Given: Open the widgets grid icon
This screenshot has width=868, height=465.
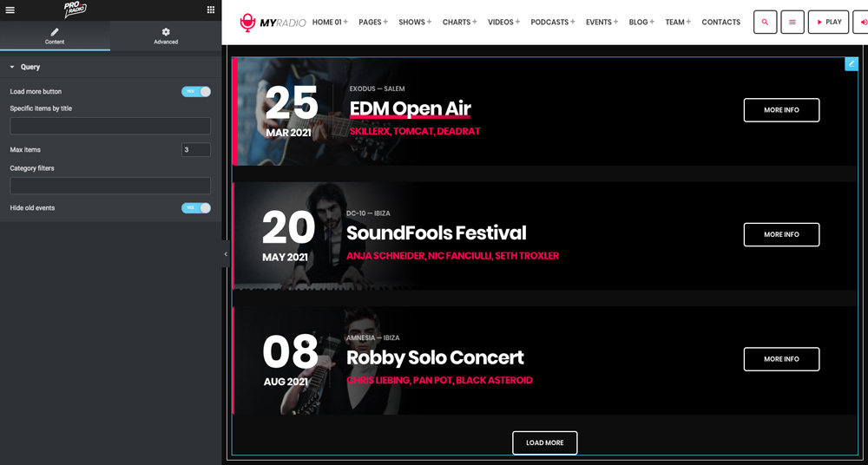Looking at the screenshot, I should (x=211, y=10).
